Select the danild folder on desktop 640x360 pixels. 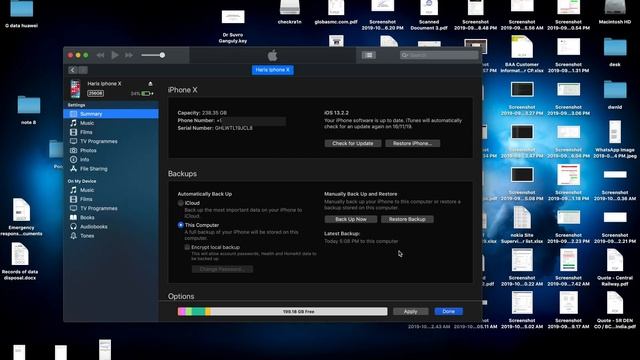pyautogui.click(x=615, y=95)
